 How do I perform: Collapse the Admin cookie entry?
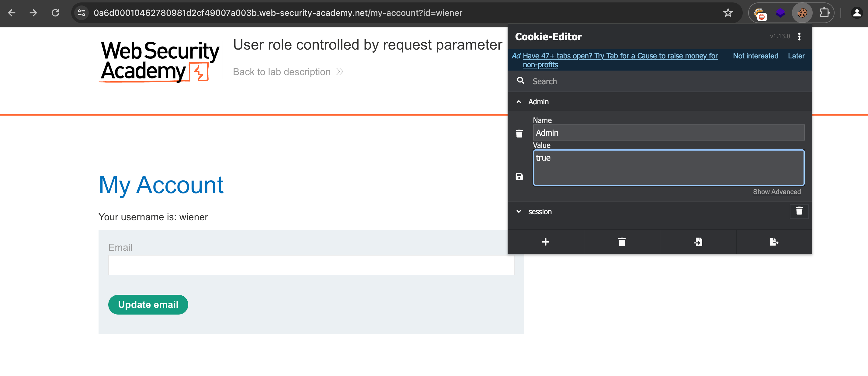point(519,102)
